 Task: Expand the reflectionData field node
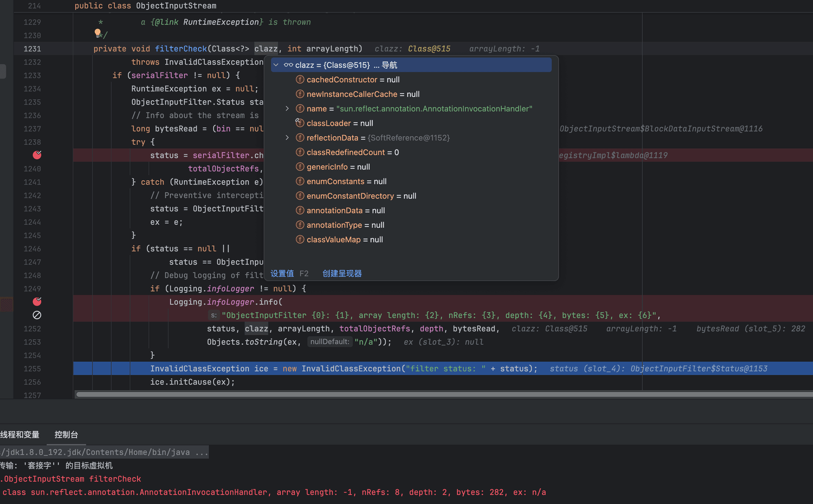click(x=287, y=138)
